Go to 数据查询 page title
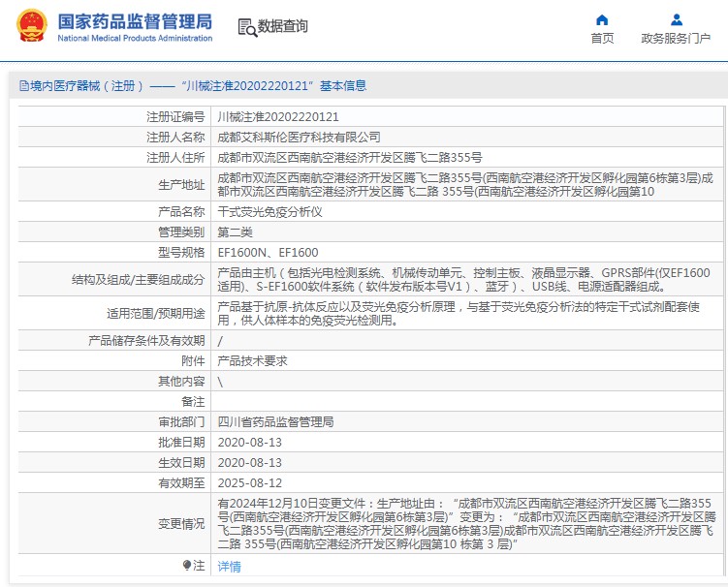Viewport: 728px width, 587px height. pyautogui.click(x=282, y=27)
